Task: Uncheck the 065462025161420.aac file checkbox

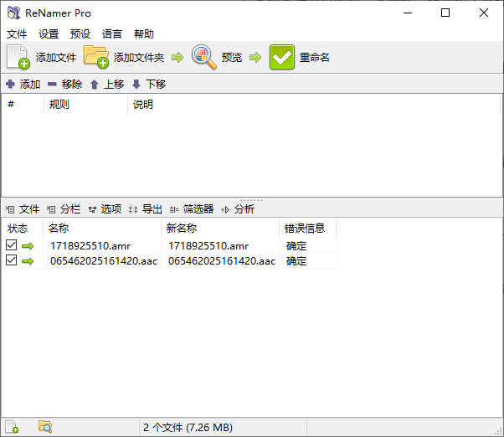Action: point(11,260)
